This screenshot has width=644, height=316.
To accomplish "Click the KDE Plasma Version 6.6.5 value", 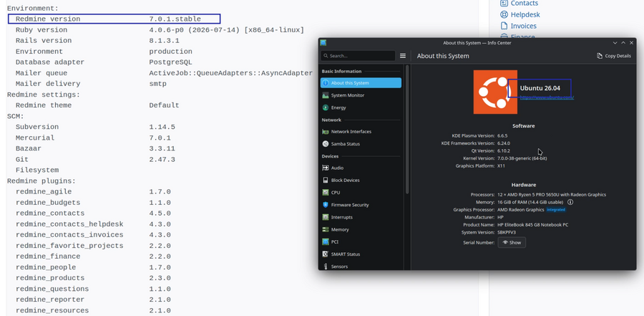I will click(503, 135).
